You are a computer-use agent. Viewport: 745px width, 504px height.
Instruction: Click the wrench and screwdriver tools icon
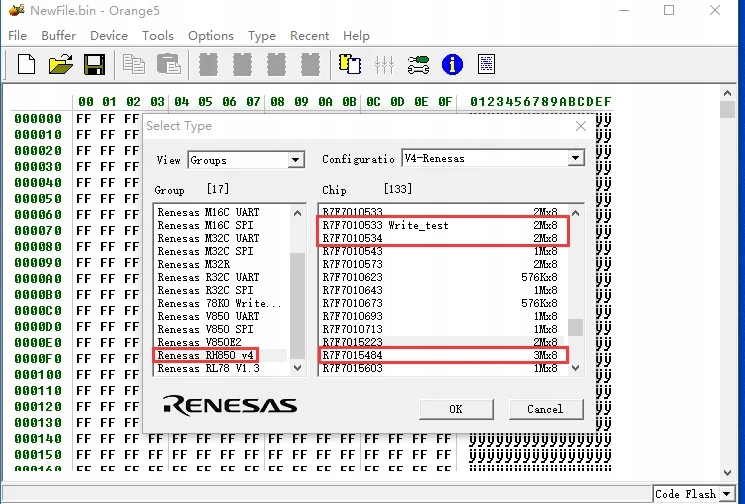(419, 65)
